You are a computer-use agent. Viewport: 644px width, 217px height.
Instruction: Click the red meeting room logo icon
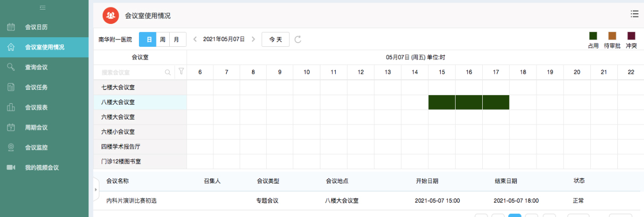[111, 16]
